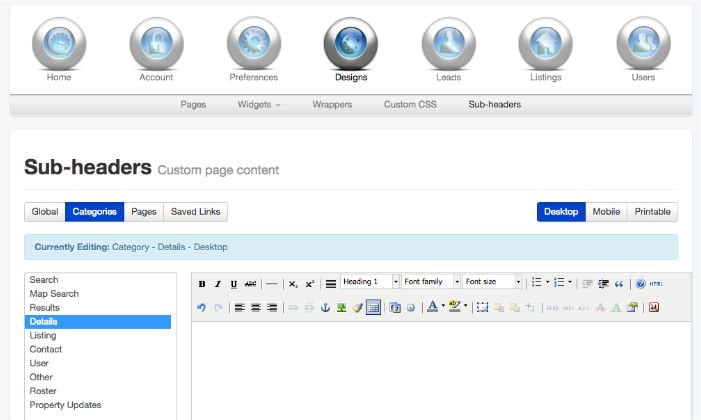Select Map Search in category list

(x=97, y=294)
